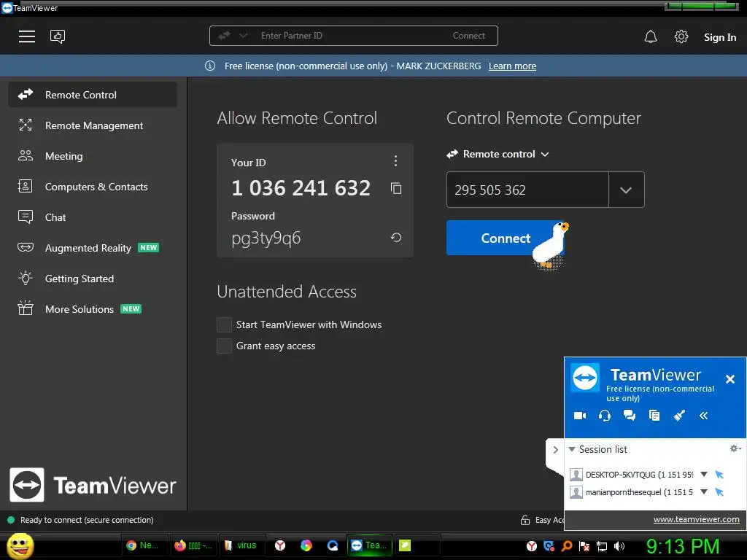Open audio headset in session panel

pos(605,416)
